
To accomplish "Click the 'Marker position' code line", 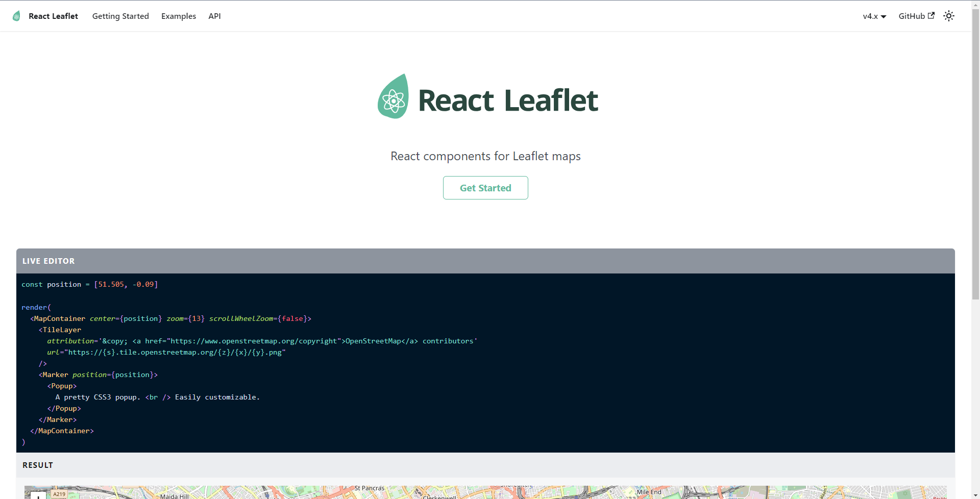I will [x=98, y=375].
